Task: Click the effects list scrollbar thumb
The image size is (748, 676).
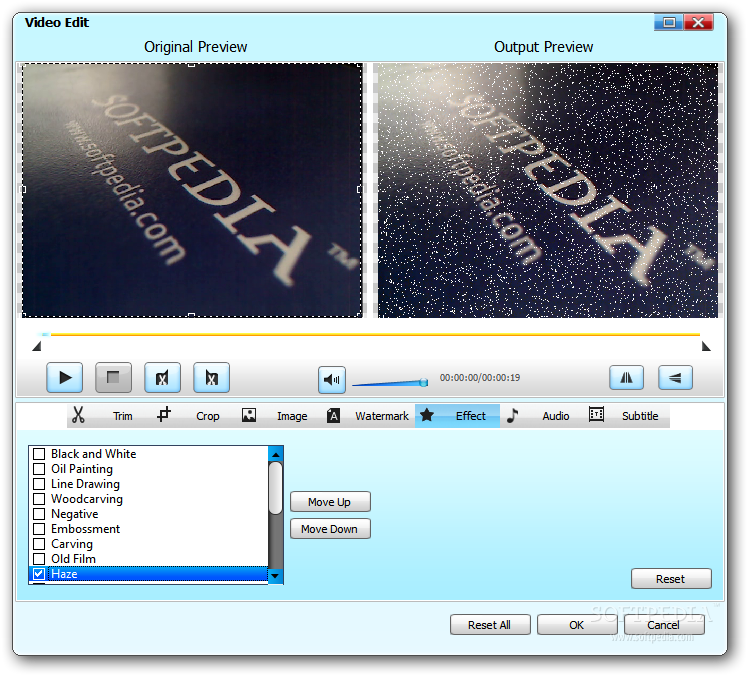Action: point(275,488)
